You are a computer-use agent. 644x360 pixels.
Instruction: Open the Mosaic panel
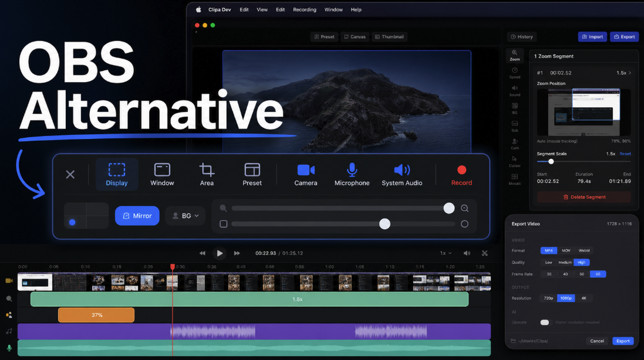pyautogui.click(x=514, y=179)
